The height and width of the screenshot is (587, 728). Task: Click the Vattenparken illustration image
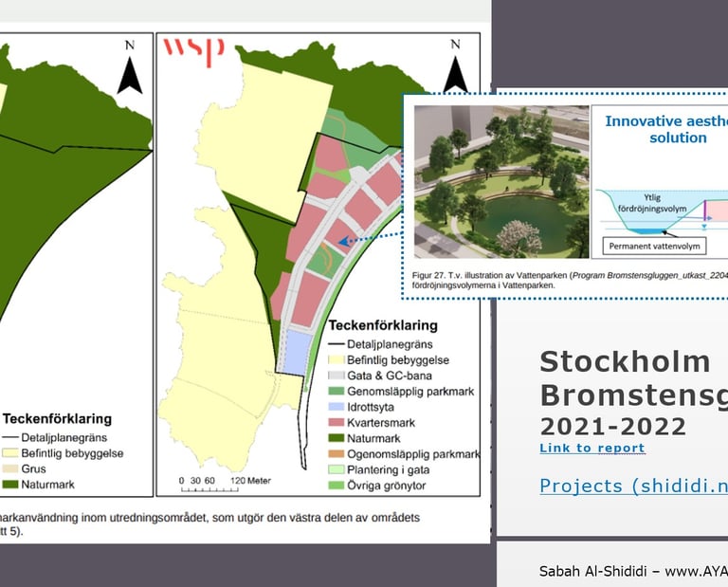coord(501,181)
